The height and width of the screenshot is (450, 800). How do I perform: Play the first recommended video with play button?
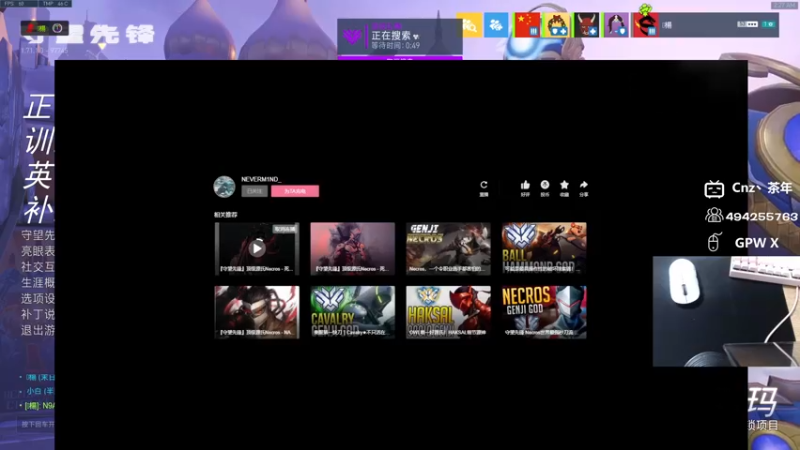(257, 248)
